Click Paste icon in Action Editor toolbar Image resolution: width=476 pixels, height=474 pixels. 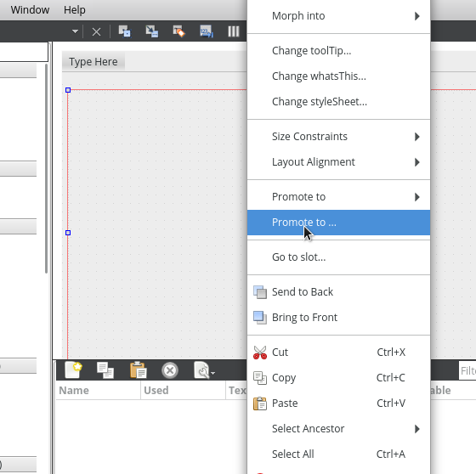pyautogui.click(x=138, y=370)
